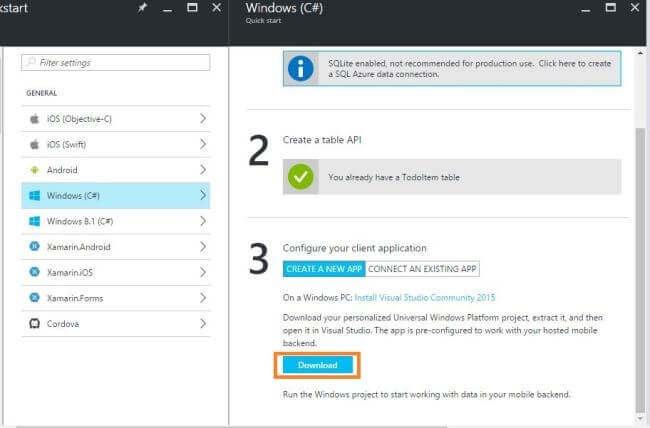Click the GENERAL section label
Viewport: 650px width, 428px height.
point(41,93)
